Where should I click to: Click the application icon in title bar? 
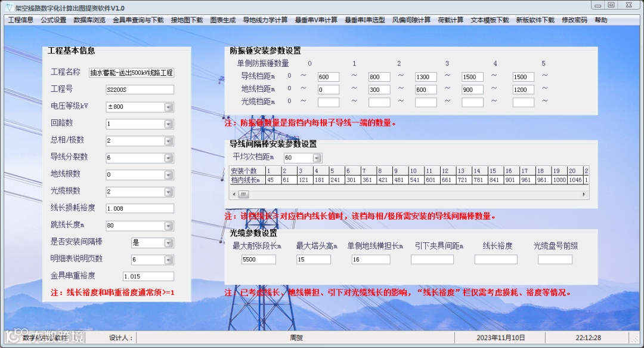click(x=9, y=7)
